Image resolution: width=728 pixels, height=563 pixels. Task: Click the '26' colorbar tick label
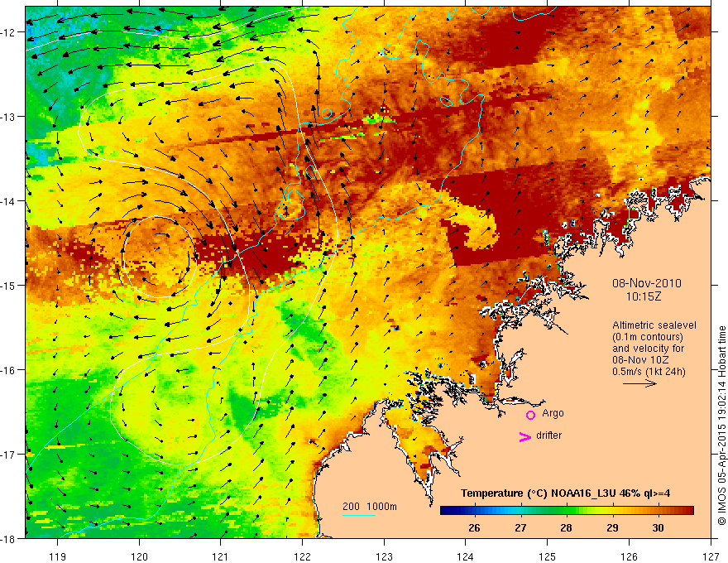click(x=474, y=527)
